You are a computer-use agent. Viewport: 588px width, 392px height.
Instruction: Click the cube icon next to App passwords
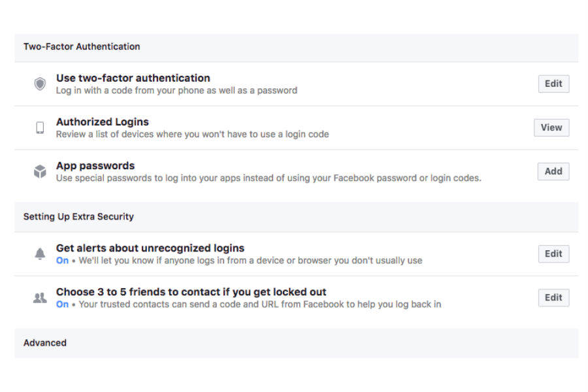40,171
